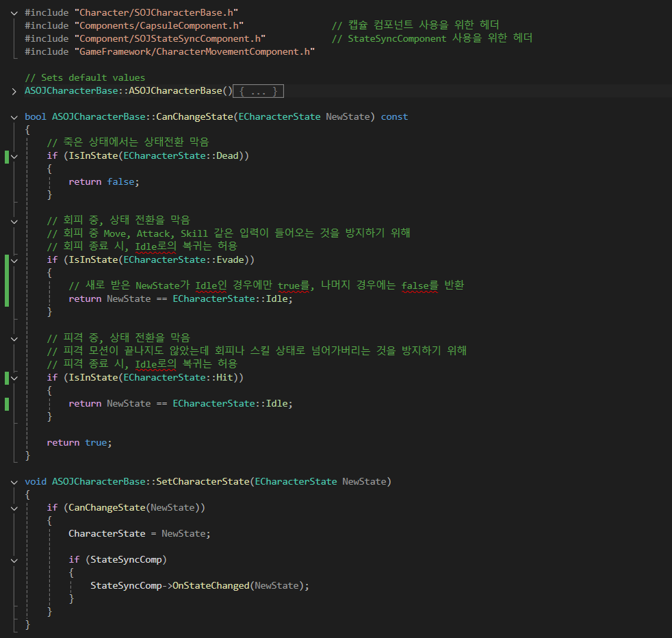Click the 'bool' return type keyword
Screen dimensions: 672x638
pyautogui.click(x=36, y=116)
